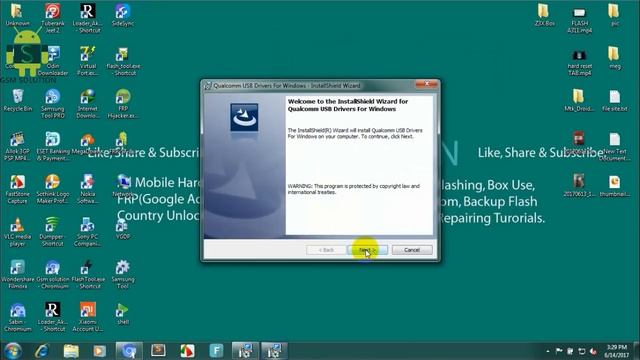Select the ESET Banking & Payment icon

tap(53, 147)
